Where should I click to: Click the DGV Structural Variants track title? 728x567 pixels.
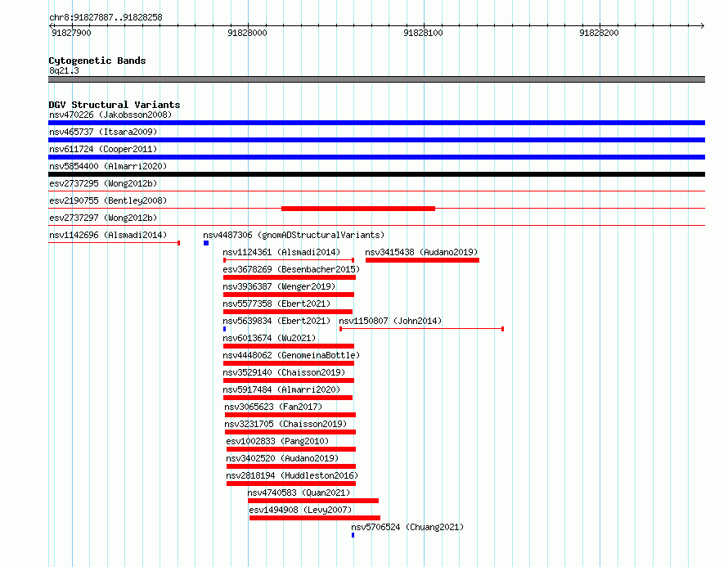pos(115,105)
